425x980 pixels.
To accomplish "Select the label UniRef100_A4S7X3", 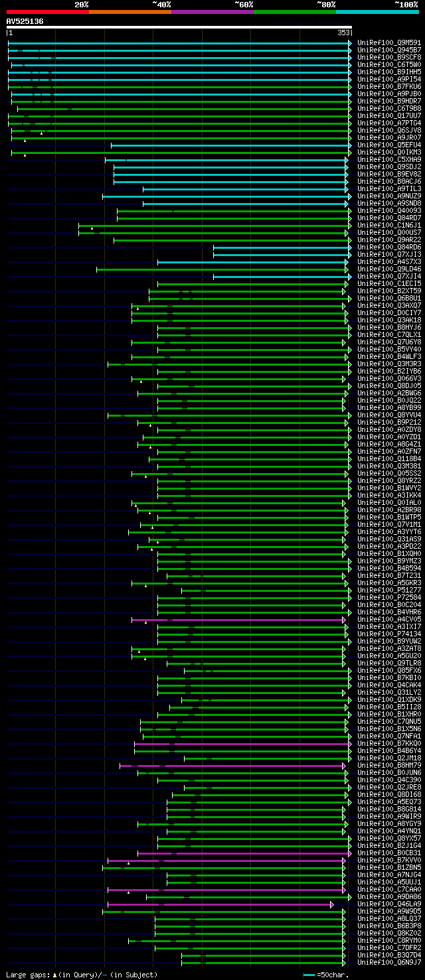I will pos(389,262).
